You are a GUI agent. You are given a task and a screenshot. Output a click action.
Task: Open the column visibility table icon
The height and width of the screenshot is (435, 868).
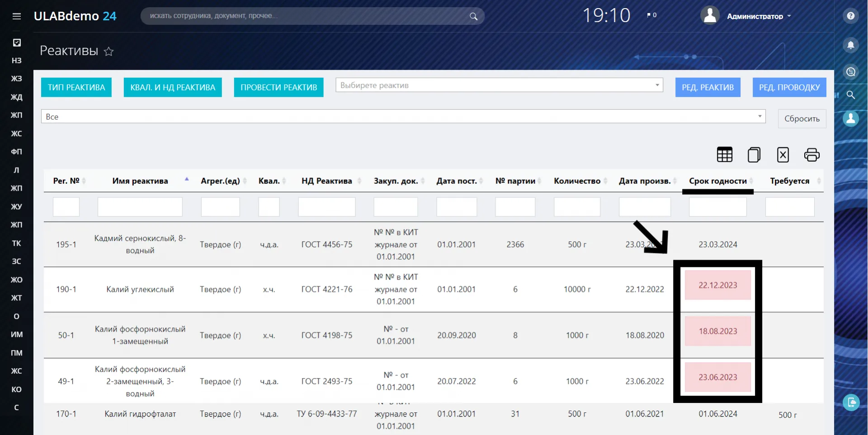(x=725, y=154)
